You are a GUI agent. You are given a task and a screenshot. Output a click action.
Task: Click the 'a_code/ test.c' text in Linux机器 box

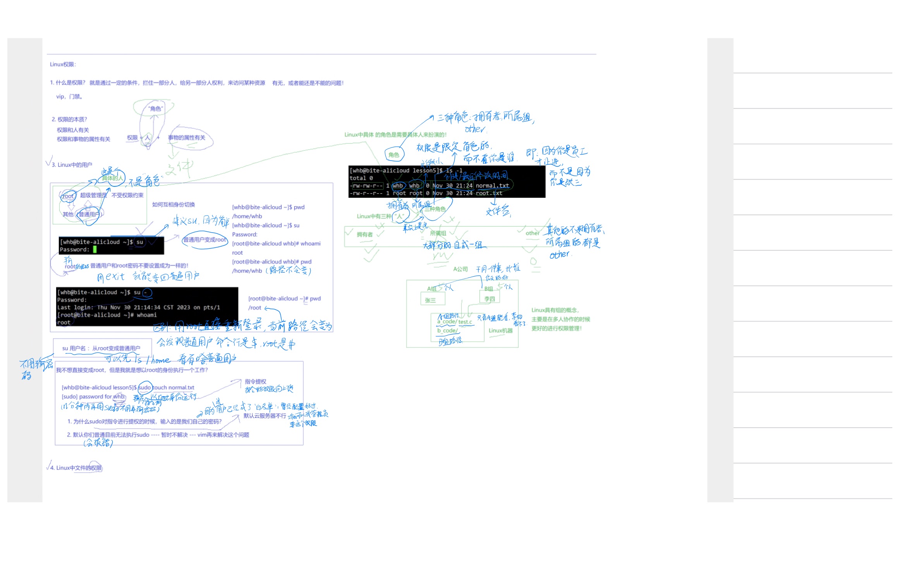pyautogui.click(x=455, y=322)
